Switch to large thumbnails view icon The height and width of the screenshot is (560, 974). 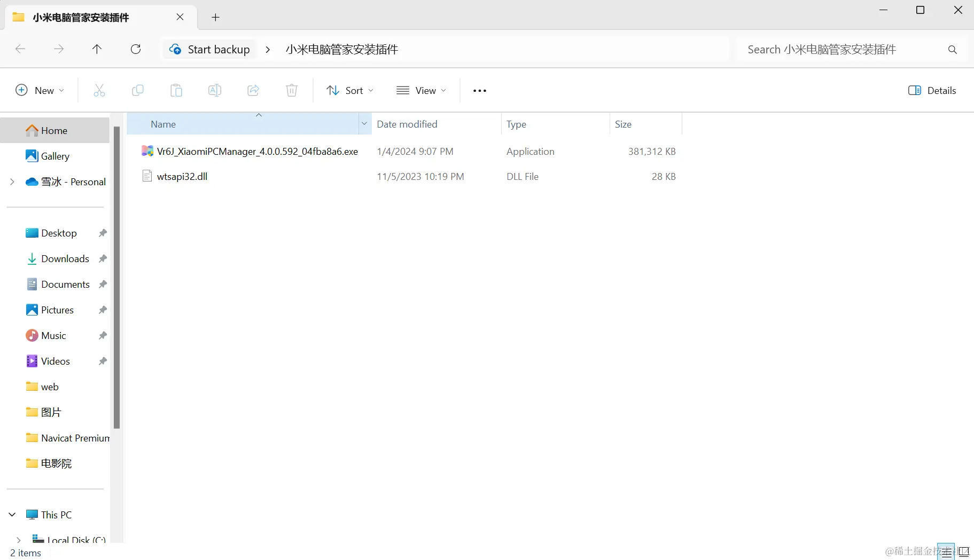coord(964,552)
